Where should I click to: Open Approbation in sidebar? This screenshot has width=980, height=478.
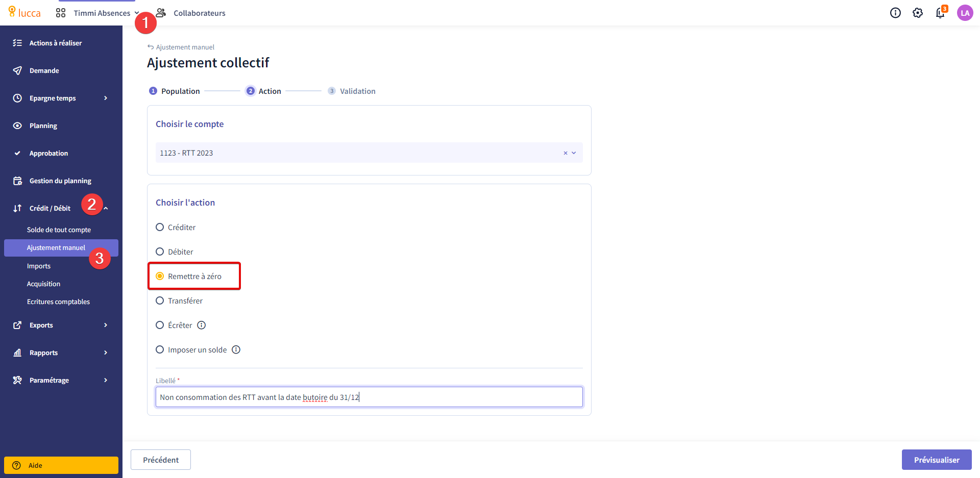tap(61, 153)
